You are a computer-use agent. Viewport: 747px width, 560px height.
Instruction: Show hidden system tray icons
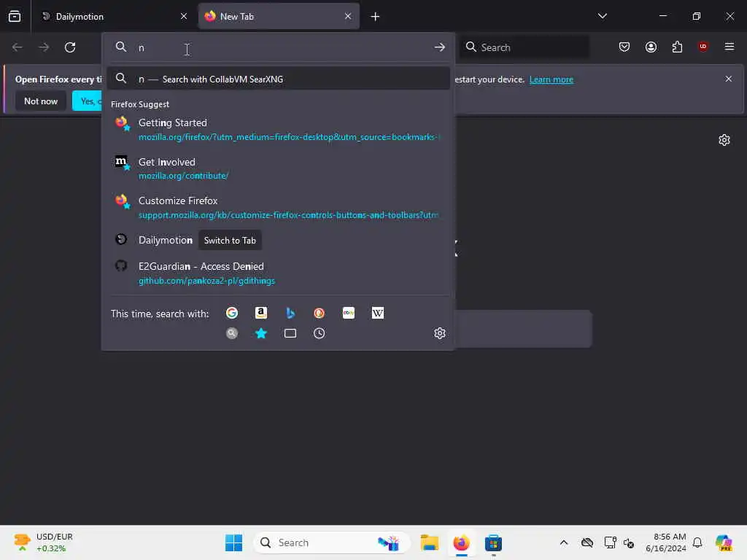(564, 542)
